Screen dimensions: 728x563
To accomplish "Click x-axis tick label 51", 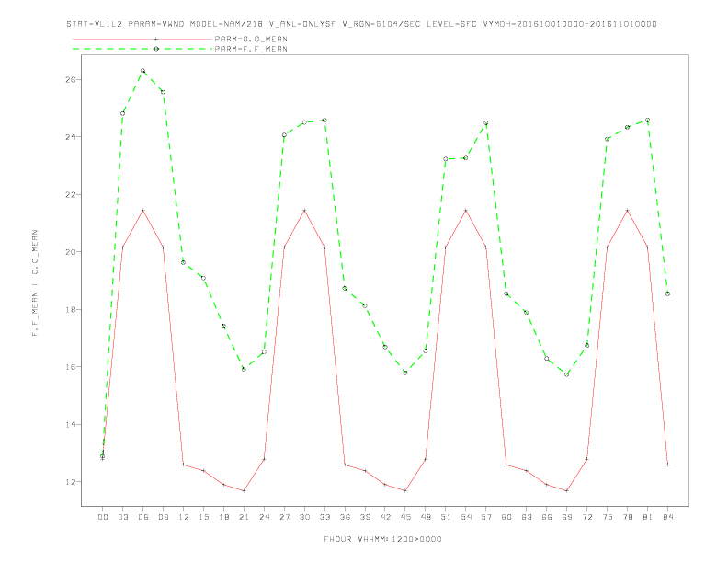I will click(446, 517).
